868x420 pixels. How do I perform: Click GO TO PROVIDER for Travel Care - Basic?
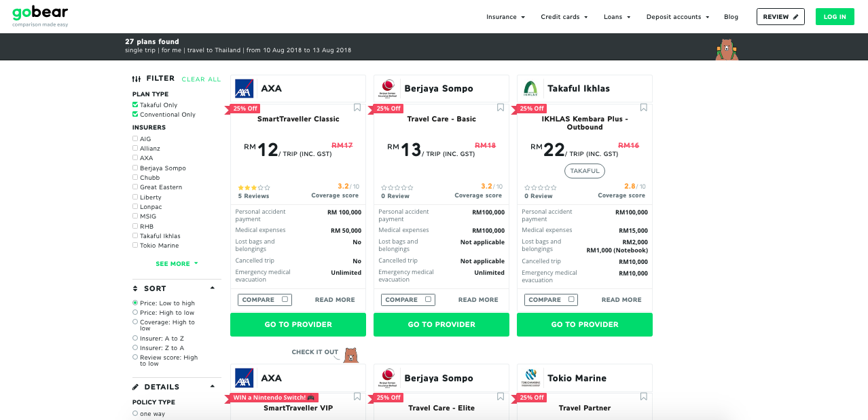click(x=441, y=324)
